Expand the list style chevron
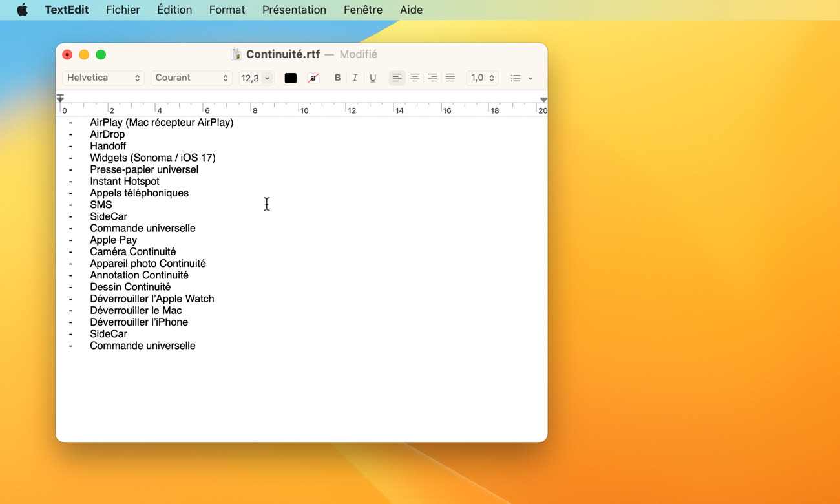The image size is (840, 504). 530,78
